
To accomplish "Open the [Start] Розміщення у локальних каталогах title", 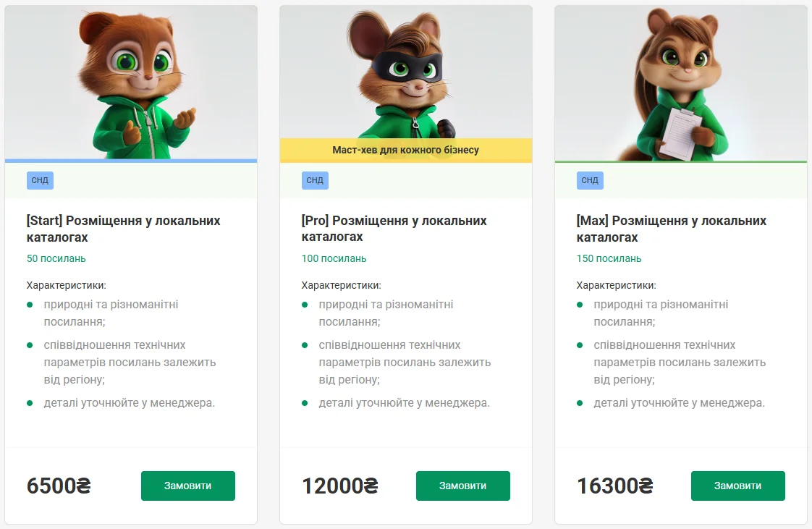I will pyautogui.click(x=123, y=229).
